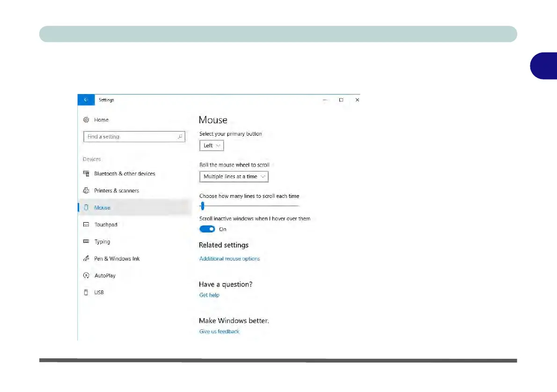Click the Printers & scanners icon
The image size is (557, 392).
point(86,190)
